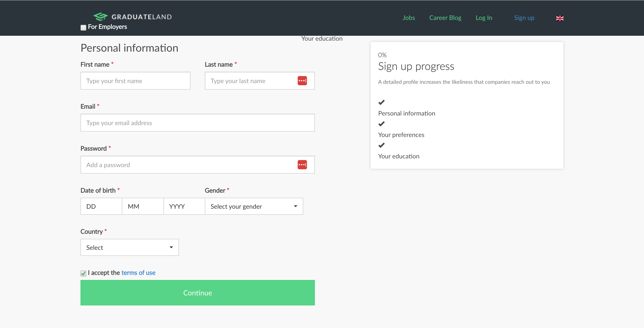This screenshot has width=644, height=328.
Task: Uncheck the accept terms of use checkbox
Action: (x=83, y=273)
